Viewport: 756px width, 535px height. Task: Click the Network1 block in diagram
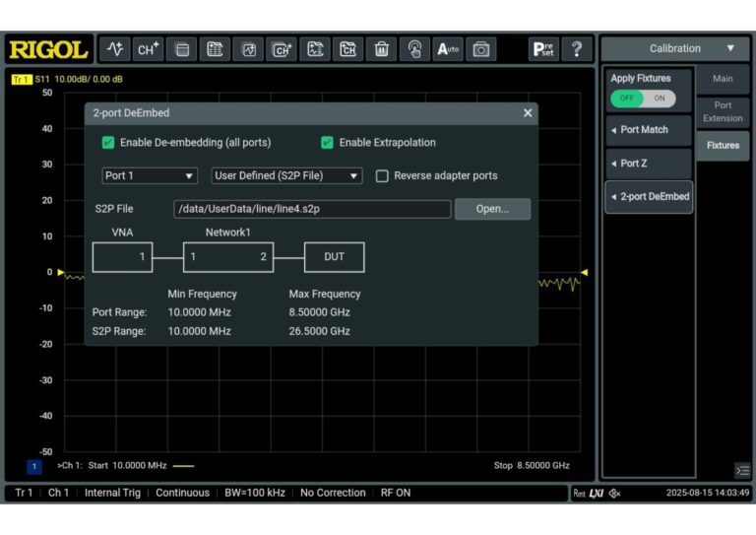(x=228, y=257)
